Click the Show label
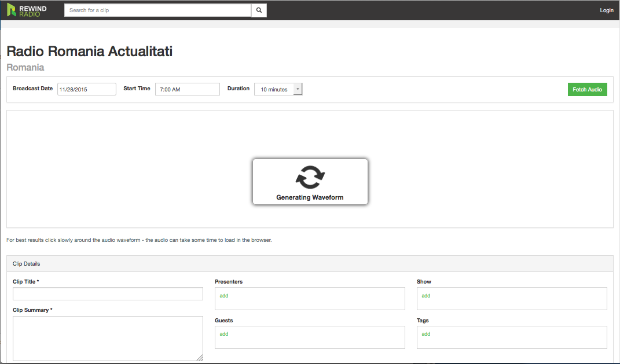 point(424,282)
